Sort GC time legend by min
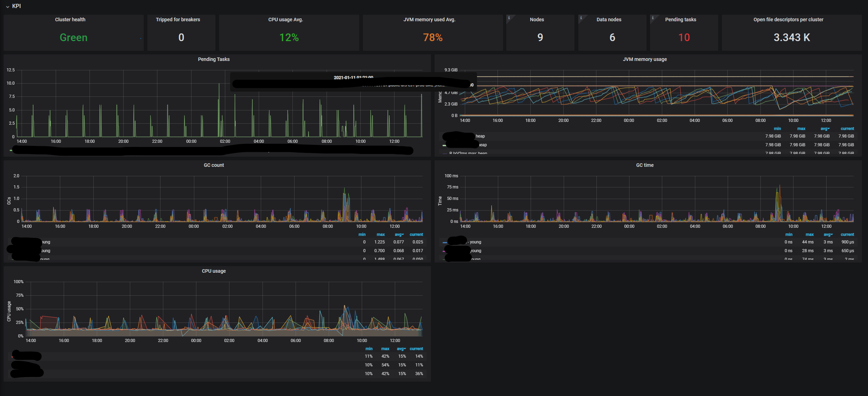 pyautogui.click(x=789, y=234)
